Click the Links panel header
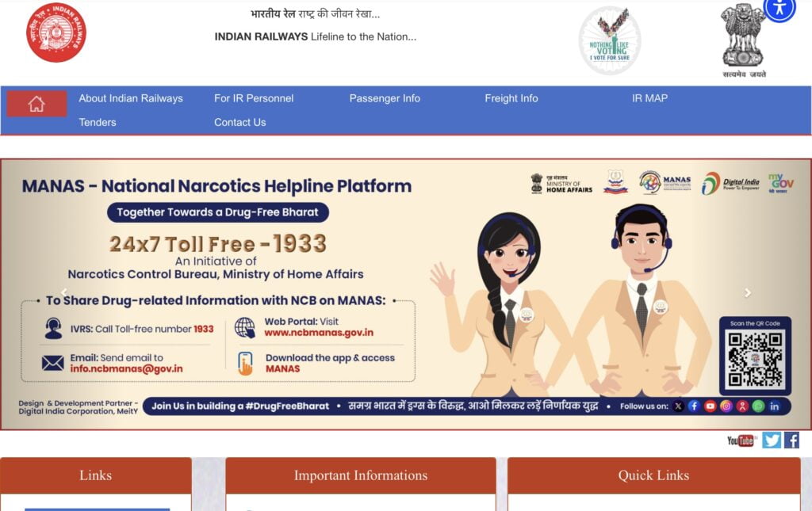The image size is (812, 511). click(96, 475)
